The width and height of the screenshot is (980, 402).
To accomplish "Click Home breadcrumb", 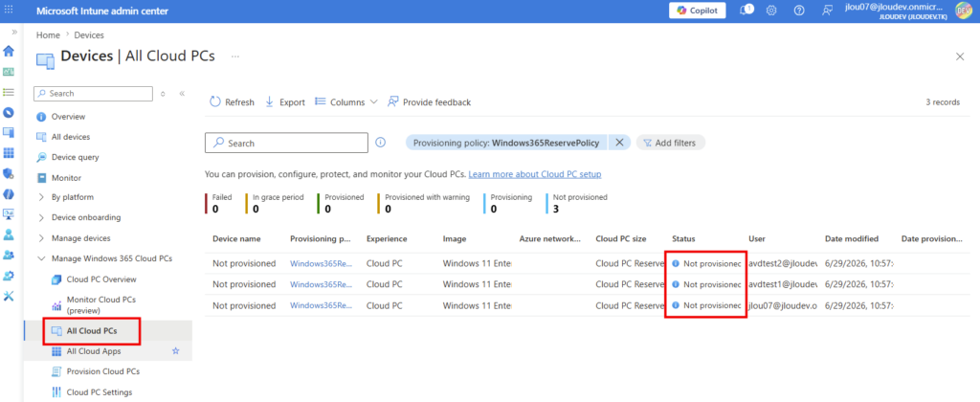I will 48,35.
